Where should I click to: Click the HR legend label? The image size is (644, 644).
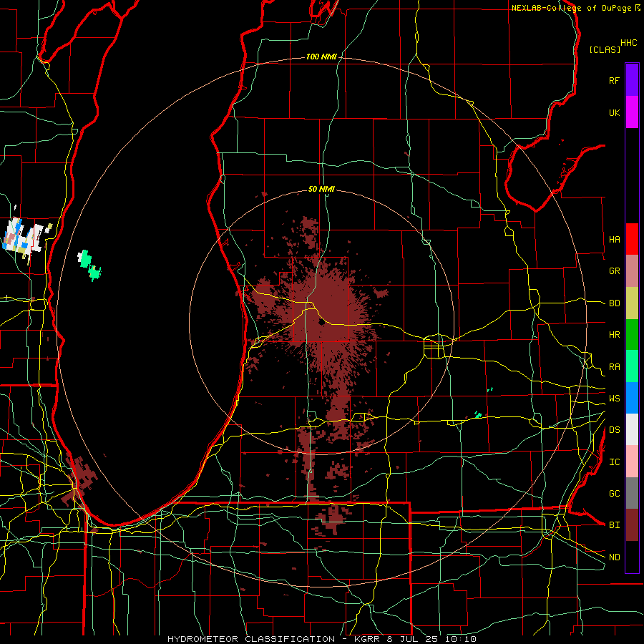615,335
